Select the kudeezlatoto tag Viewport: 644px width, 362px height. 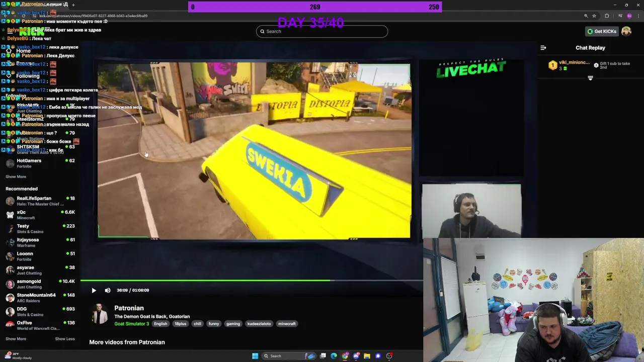click(259, 324)
